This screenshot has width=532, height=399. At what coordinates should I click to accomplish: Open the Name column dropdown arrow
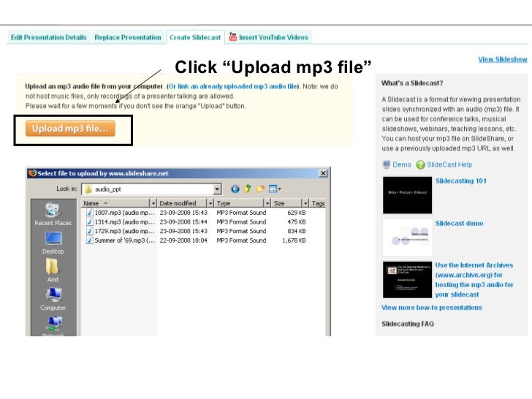click(153, 203)
